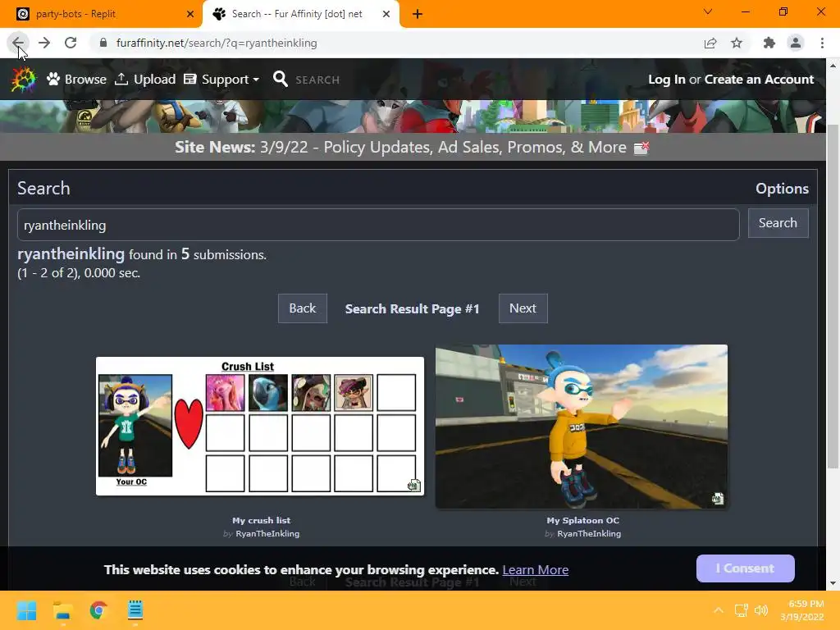
Task: Open RyanTheInkling under My crush list
Action: [x=267, y=533]
